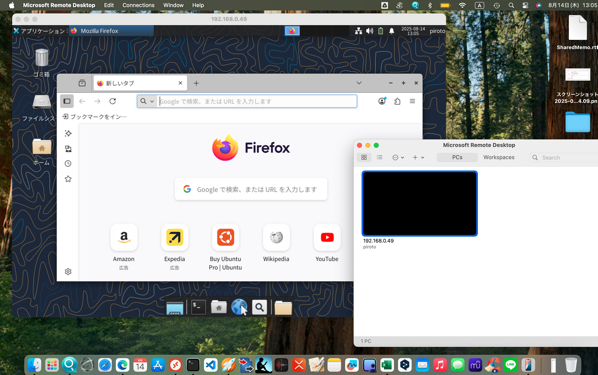This screenshot has width=598, height=375.
Task: Open Firefox View icon left of tab
Action: pyautogui.click(x=82, y=83)
